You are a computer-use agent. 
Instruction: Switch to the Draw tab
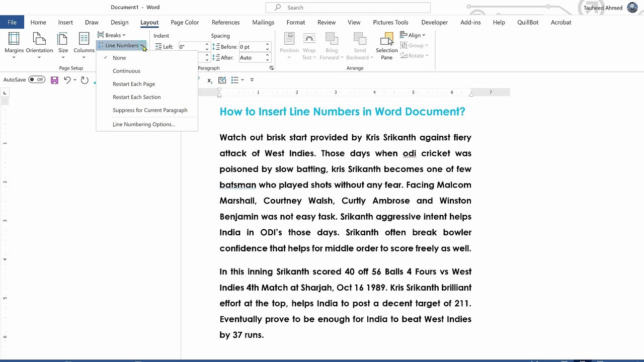[92, 22]
